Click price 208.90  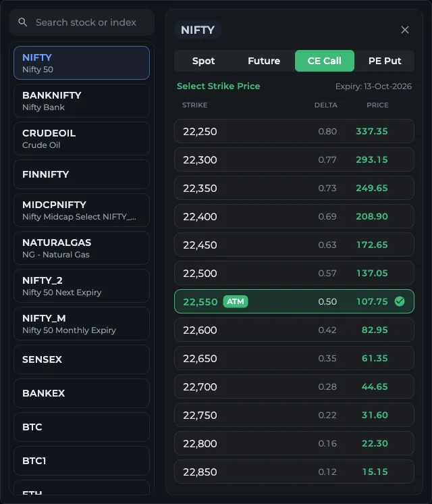[x=372, y=216]
